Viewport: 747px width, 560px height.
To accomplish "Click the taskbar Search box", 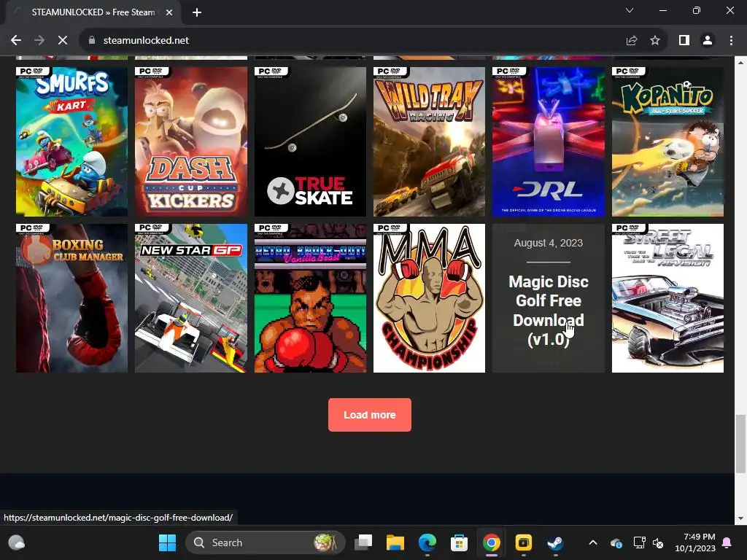I will point(265,542).
